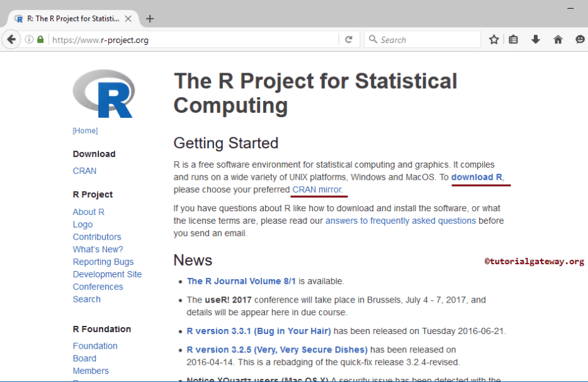The image size is (588, 382).
Task: Open the CRAN download link in sidebar
Action: (84, 171)
